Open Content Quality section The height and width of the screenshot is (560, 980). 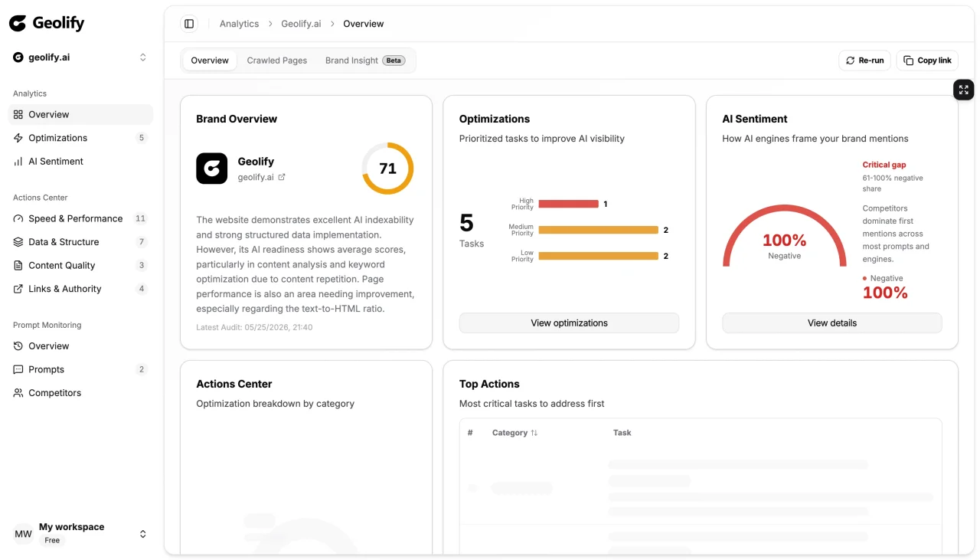(62, 266)
